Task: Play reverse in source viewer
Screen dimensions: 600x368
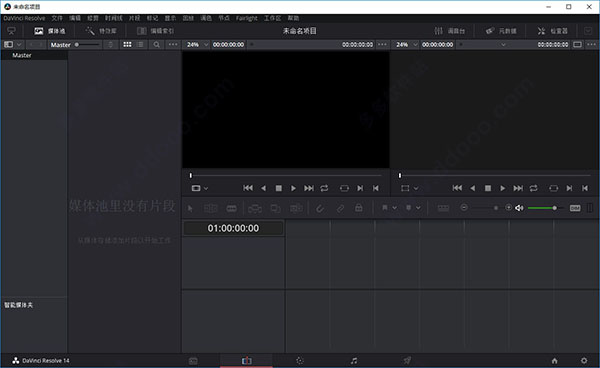Action: point(263,188)
